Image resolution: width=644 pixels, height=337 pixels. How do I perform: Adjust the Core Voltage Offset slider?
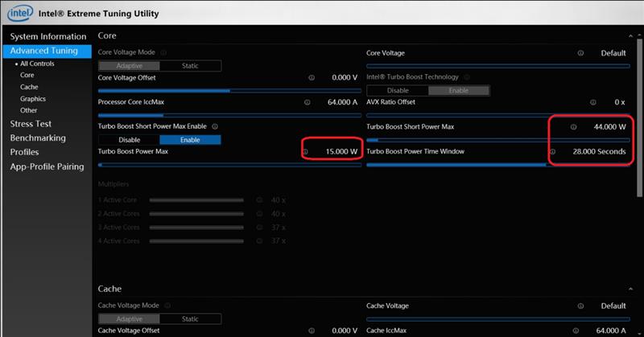pyautogui.click(x=229, y=91)
